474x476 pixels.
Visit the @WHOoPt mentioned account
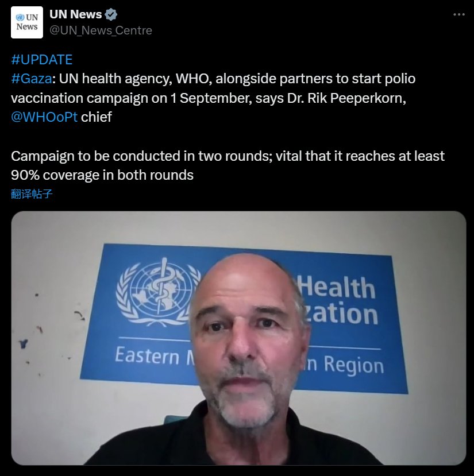pyautogui.click(x=44, y=117)
